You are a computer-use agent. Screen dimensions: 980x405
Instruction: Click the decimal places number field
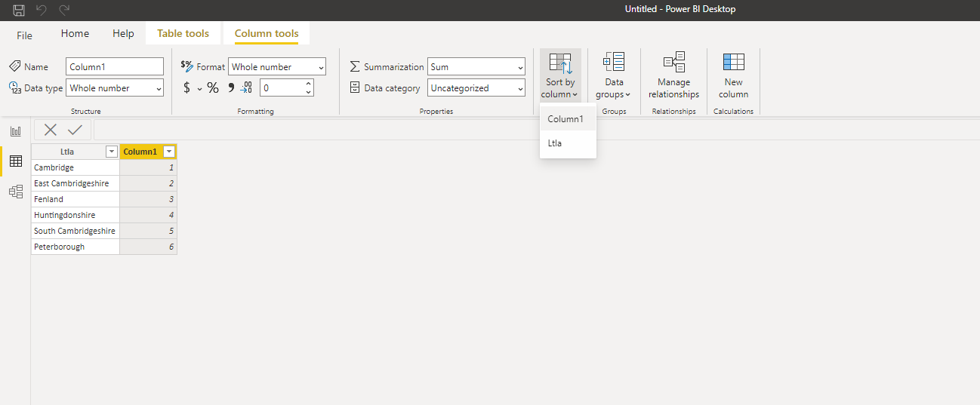[x=281, y=87]
